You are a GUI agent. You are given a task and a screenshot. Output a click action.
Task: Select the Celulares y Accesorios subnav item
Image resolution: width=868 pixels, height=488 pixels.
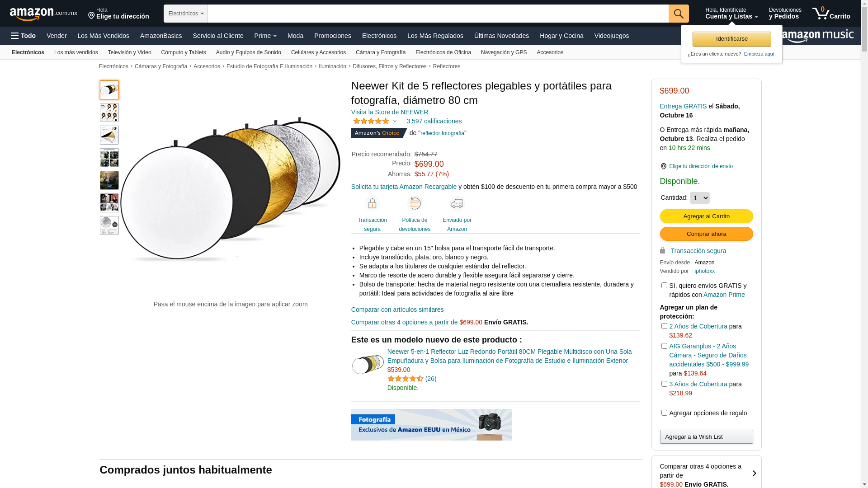(x=318, y=52)
